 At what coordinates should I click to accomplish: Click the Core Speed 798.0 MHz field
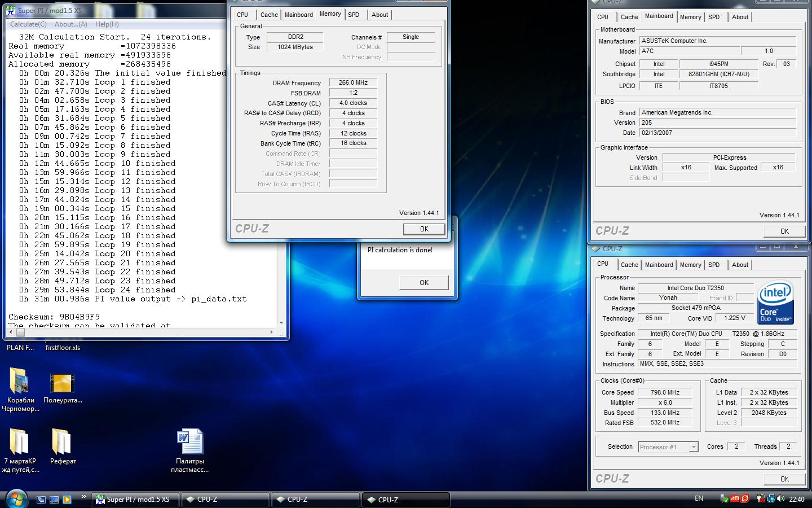[x=665, y=393]
